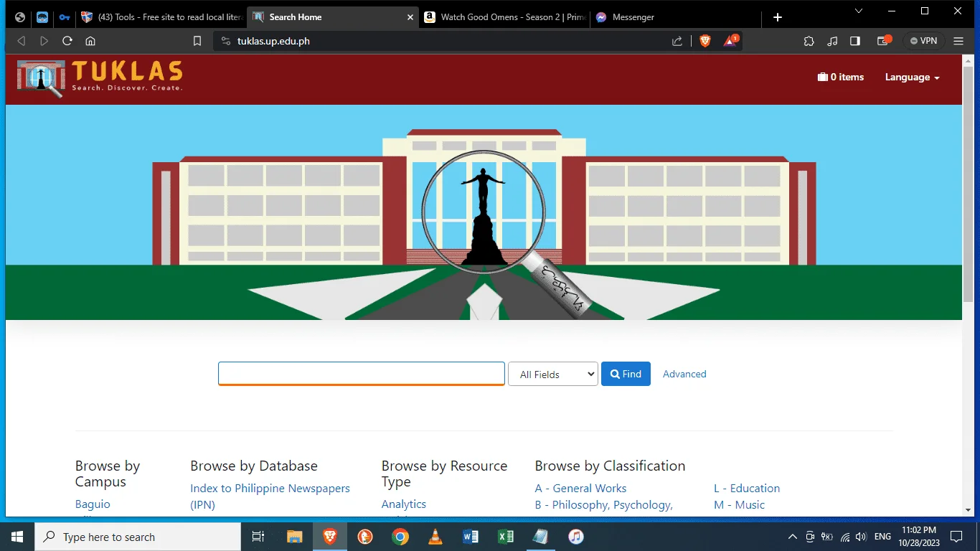This screenshot has height=551, width=980.
Task: Open the tab search dropdown arrow
Action: [859, 11]
